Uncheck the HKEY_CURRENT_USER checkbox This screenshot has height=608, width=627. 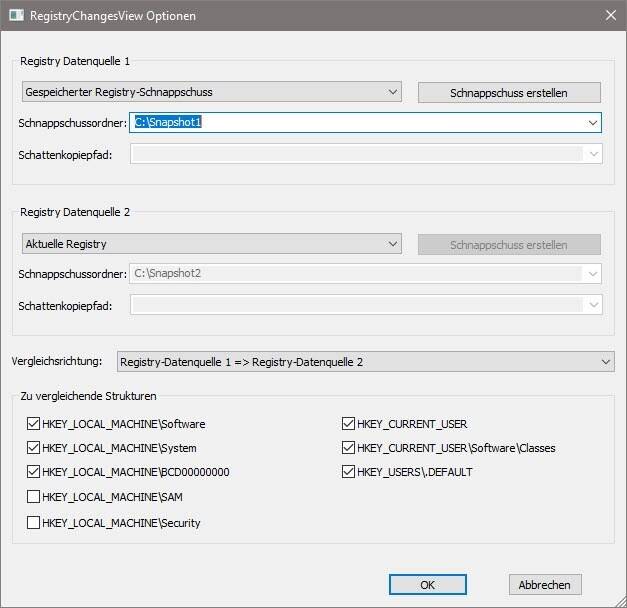point(348,424)
